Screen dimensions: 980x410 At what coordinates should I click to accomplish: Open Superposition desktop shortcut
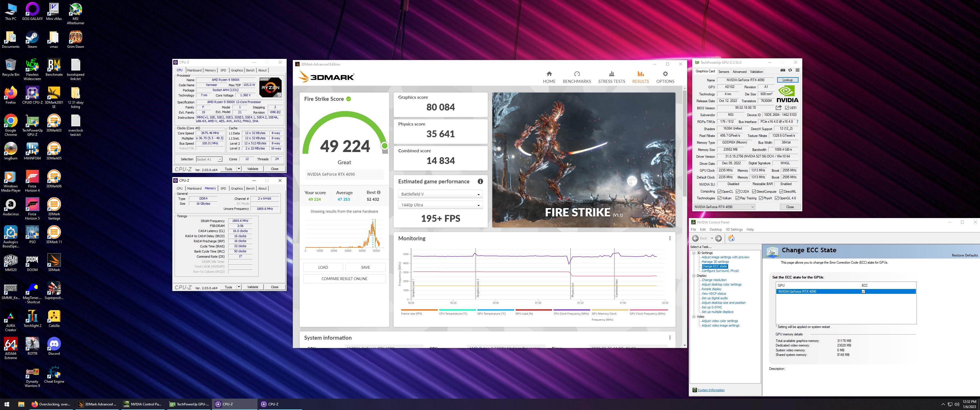point(54,291)
